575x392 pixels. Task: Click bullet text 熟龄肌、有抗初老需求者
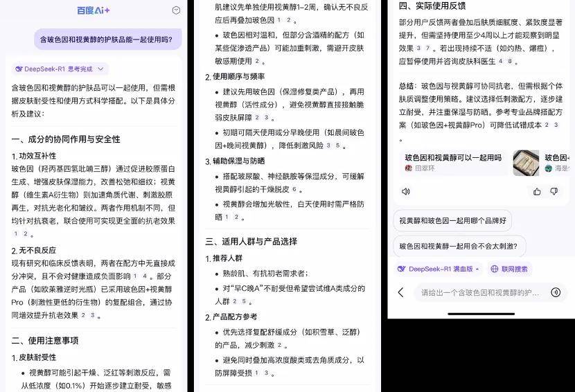click(265, 274)
